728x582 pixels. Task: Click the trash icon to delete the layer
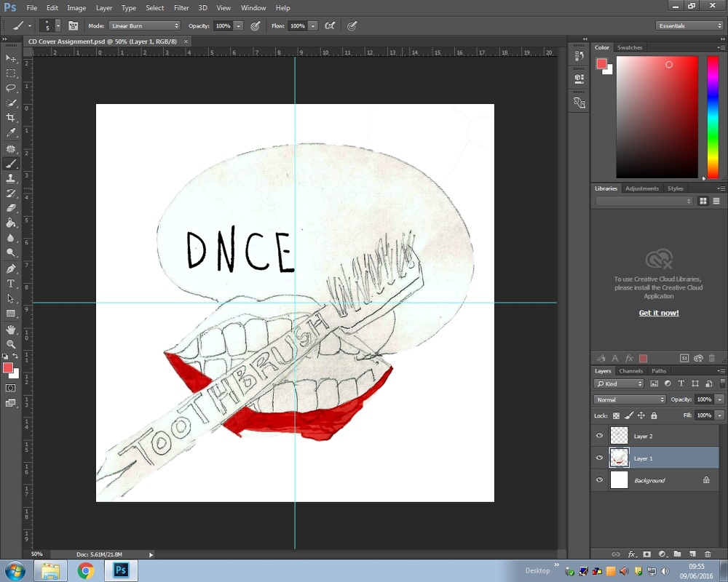tap(708, 554)
